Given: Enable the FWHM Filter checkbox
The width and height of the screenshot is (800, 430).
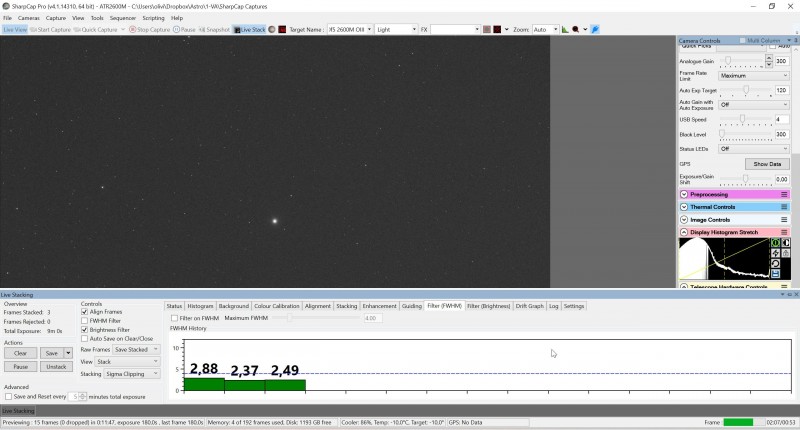Looking at the screenshot, I should pos(85,321).
